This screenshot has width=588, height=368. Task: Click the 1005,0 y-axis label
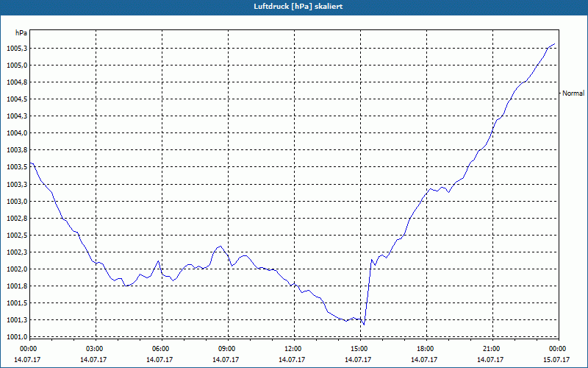point(17,66)
